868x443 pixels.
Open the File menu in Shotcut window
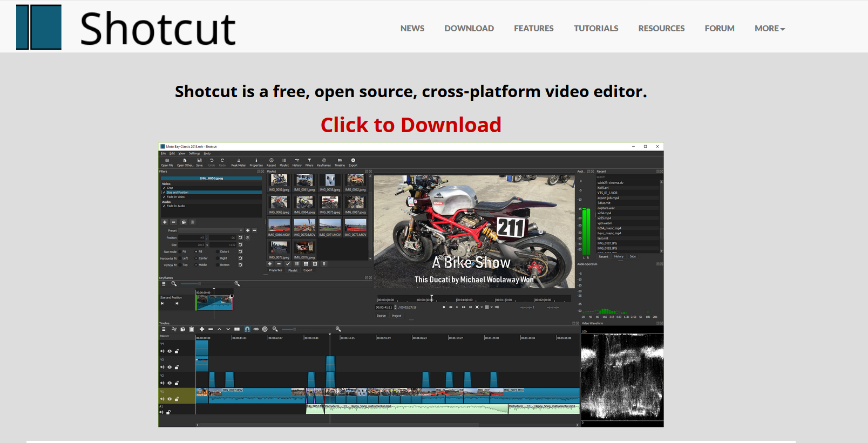click(164, 153)
